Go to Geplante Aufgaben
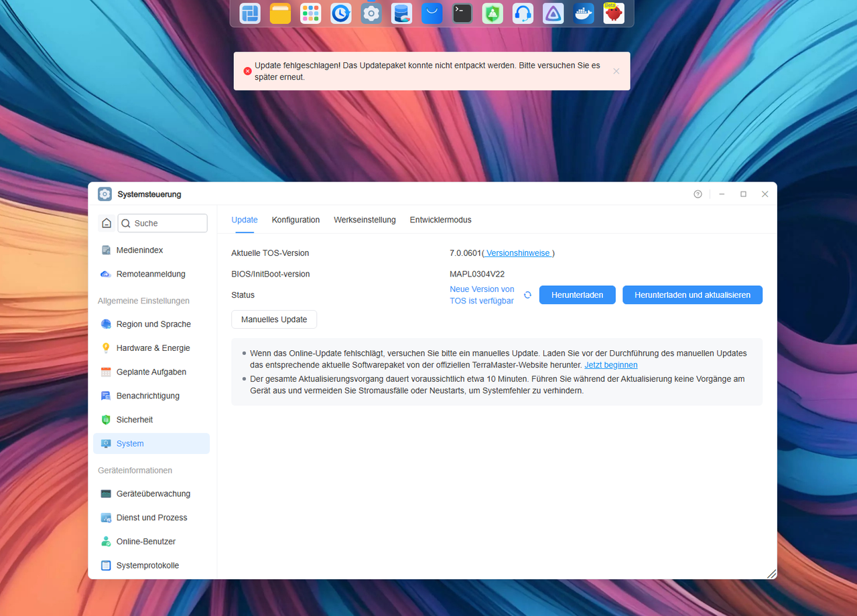The image size is (857, 616). click(151, 372)
